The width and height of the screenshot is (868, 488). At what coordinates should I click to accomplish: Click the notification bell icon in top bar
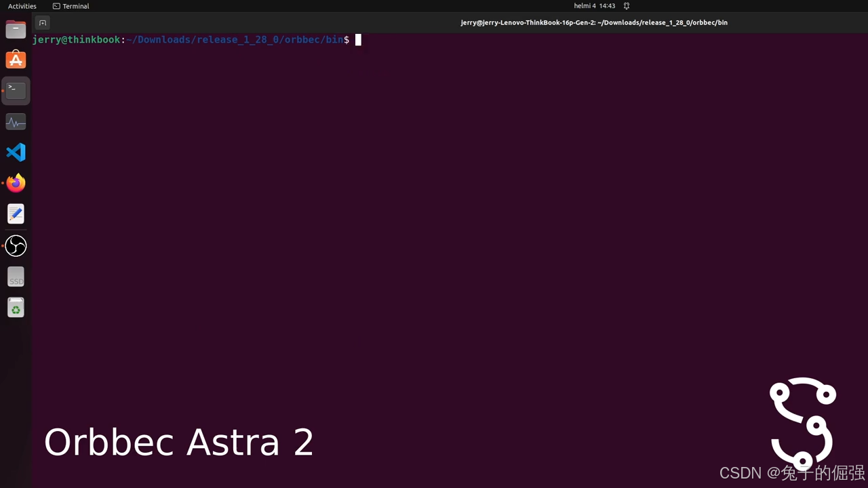point(627,6)
